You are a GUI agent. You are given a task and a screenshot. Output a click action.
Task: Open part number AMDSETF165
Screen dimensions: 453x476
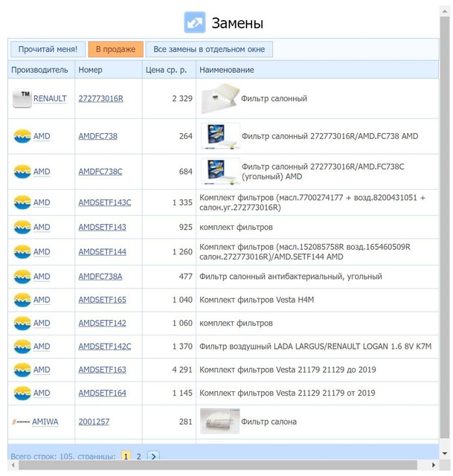point(103,300)
